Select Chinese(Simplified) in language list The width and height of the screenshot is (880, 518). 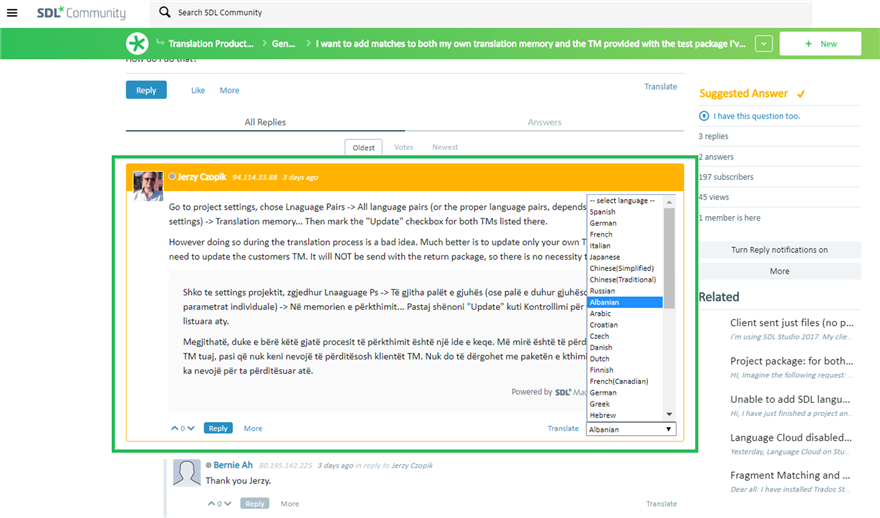[x=621, y=268]
